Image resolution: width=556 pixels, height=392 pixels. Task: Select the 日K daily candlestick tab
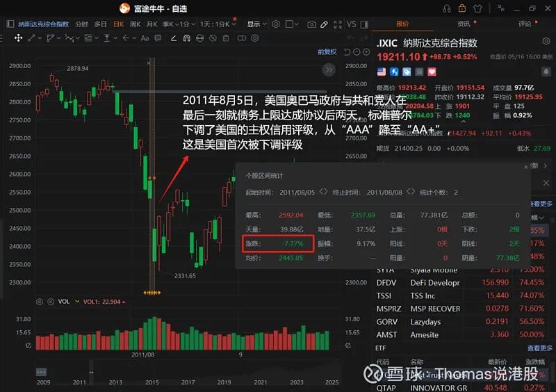(118, 24)
